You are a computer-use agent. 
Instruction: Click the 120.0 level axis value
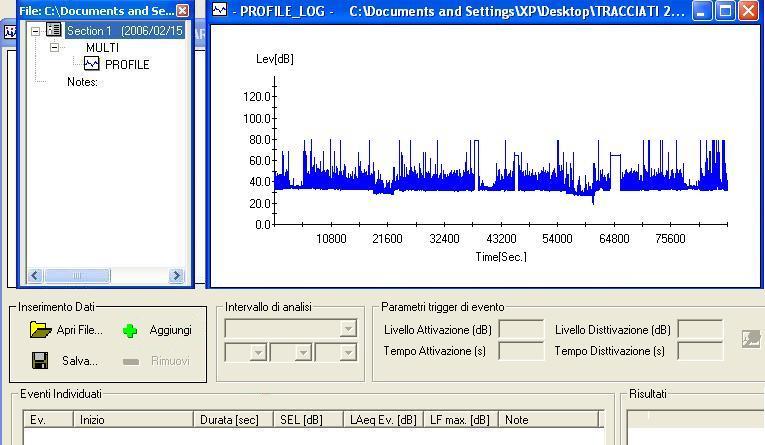tap(257, 97)
